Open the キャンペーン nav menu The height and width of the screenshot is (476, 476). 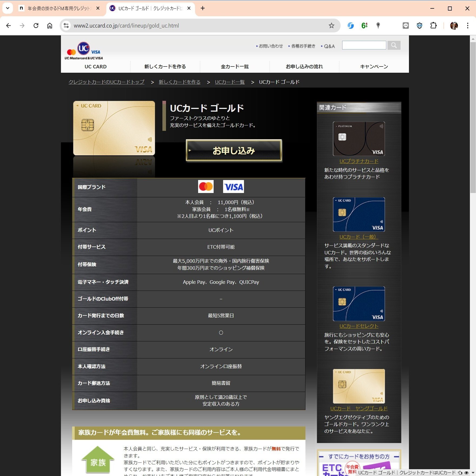click(x=374, y=66)
